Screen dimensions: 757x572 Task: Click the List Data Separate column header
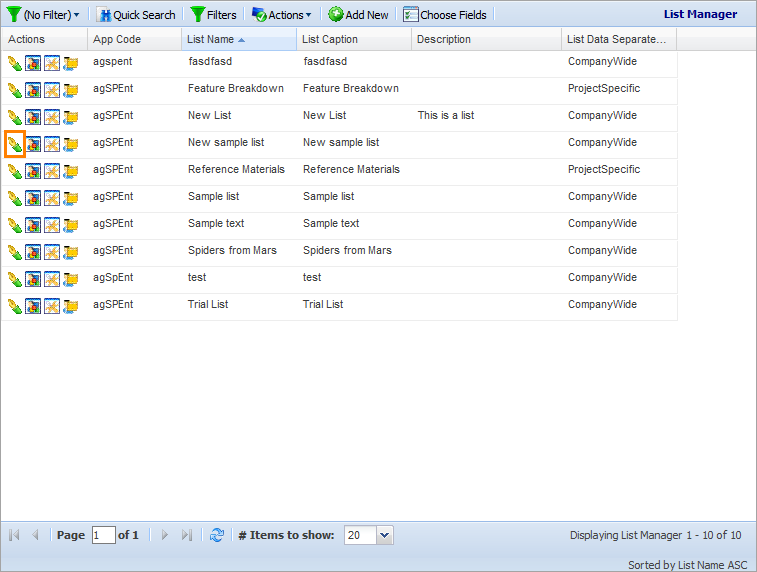pyautogui.click(x=619, y=39)
